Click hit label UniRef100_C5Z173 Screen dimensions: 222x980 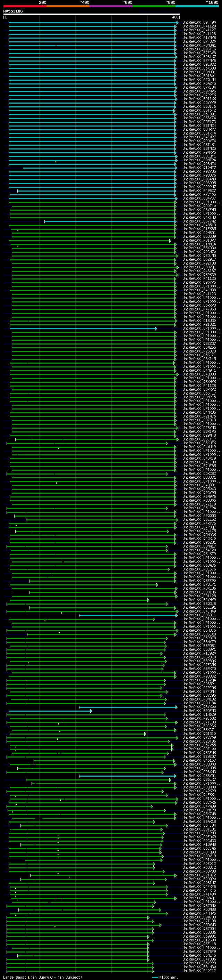pyautogui.click(x=199, y=122)
